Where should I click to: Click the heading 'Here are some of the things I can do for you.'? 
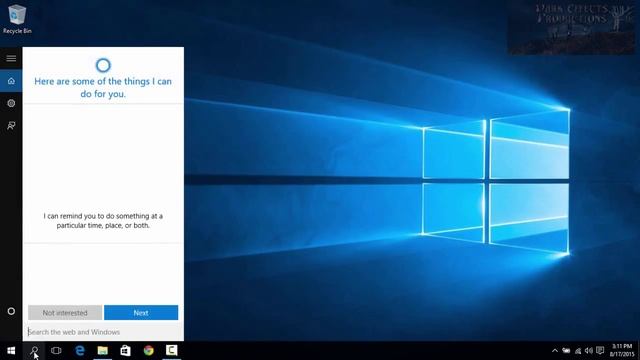coord(103,87)
